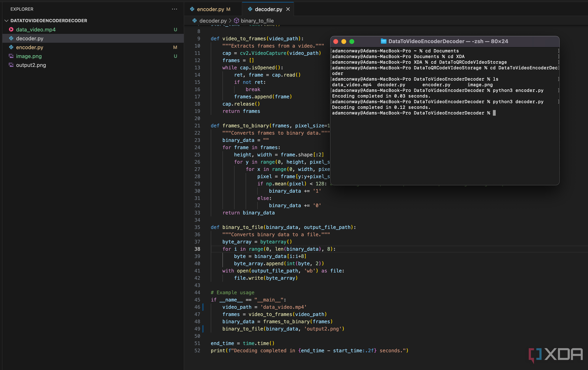Minimize the Terminal window with yellow button
588x370 pixels.
pyautogui.click(x=344, y=42)
